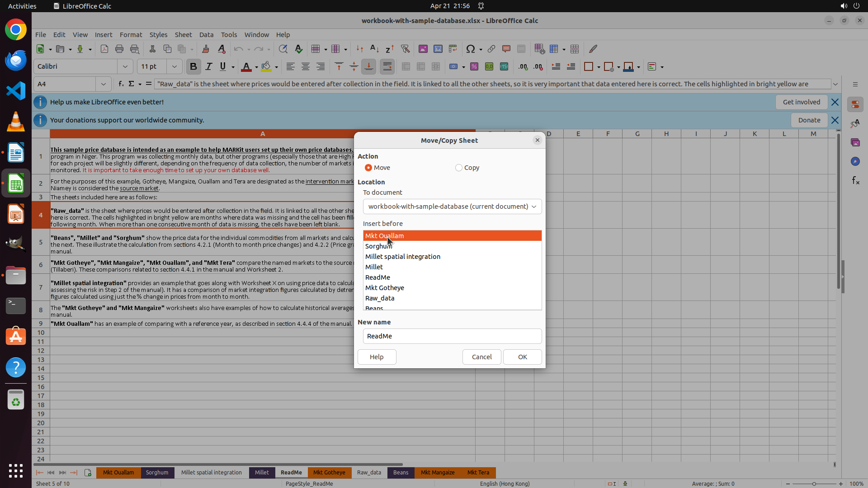The image size is (868, 488).
Task: Toggle the Underline formatting button
Action: [223, 67]
